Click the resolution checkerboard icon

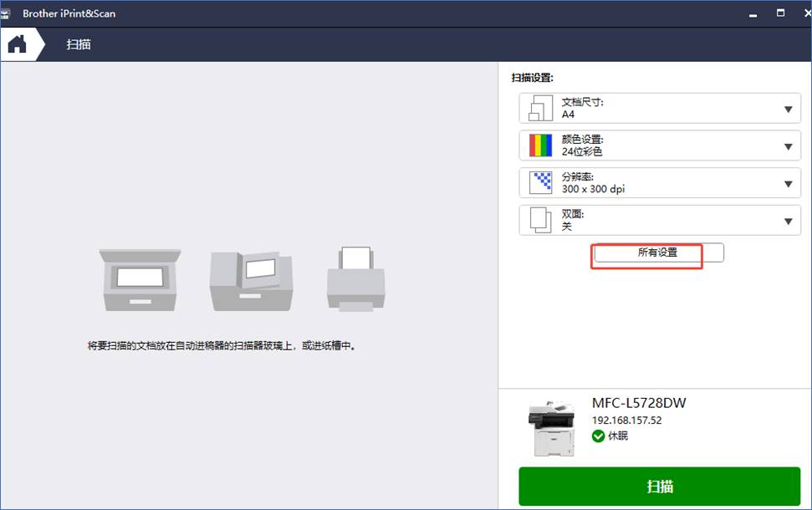539,183
